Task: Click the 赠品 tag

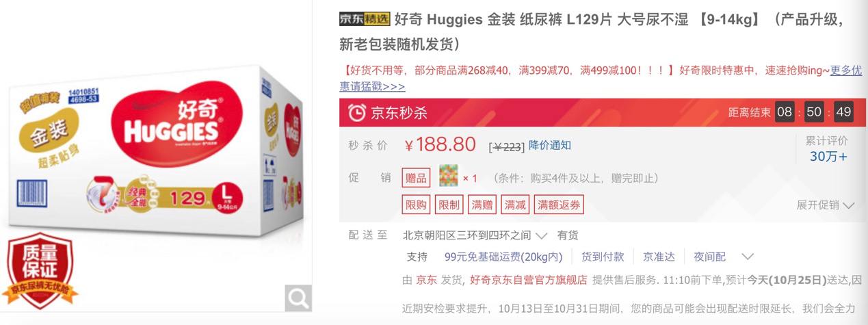Action: 416,178
